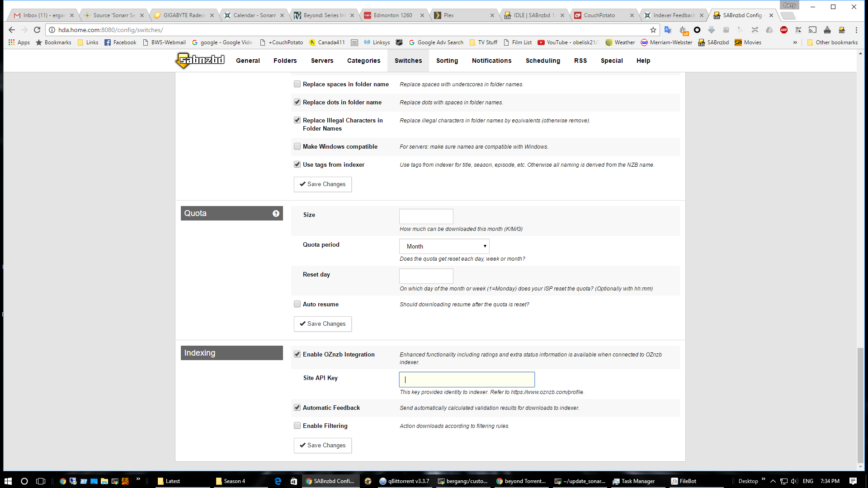Open Chrome three-dot menu icon
The image size is (868, 488).
pos(856,30)
